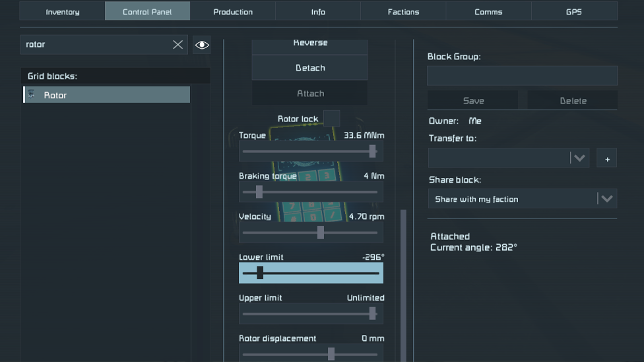Select the Rotor entry in grid blocks
644x362 pixels.
(106, 95)
